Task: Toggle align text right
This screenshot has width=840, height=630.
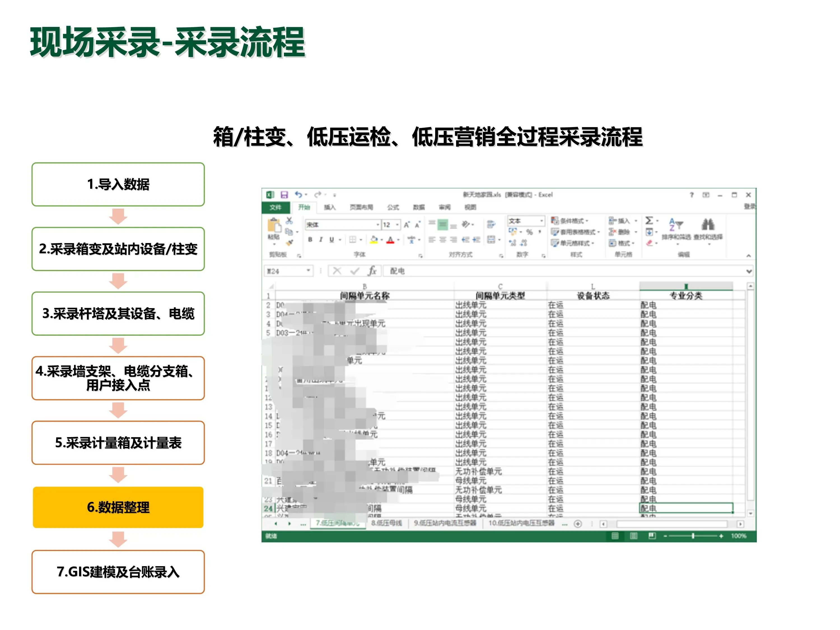Action: coord(453,240)
